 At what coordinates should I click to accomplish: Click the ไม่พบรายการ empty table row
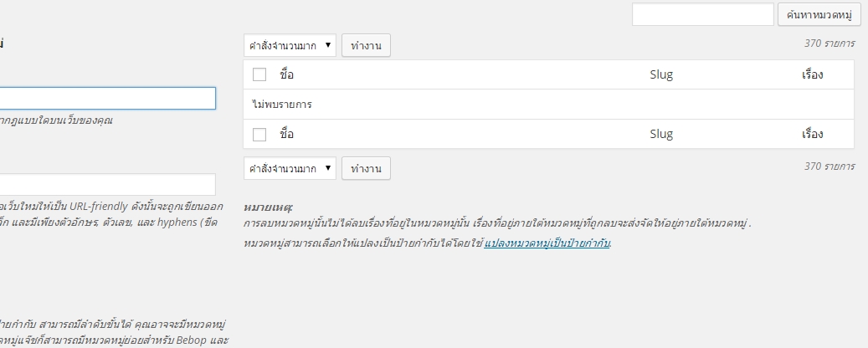548,105
